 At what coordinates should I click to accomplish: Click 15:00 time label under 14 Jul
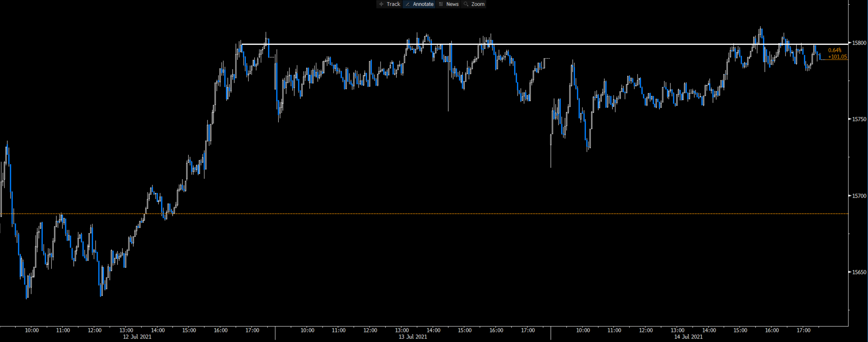click(740, 330)
